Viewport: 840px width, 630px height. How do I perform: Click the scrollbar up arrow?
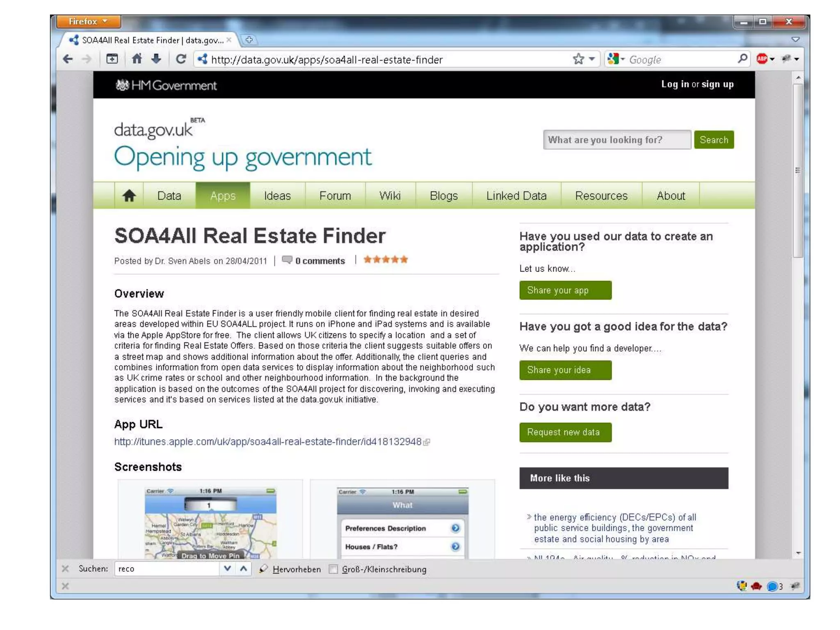[798, 78]
